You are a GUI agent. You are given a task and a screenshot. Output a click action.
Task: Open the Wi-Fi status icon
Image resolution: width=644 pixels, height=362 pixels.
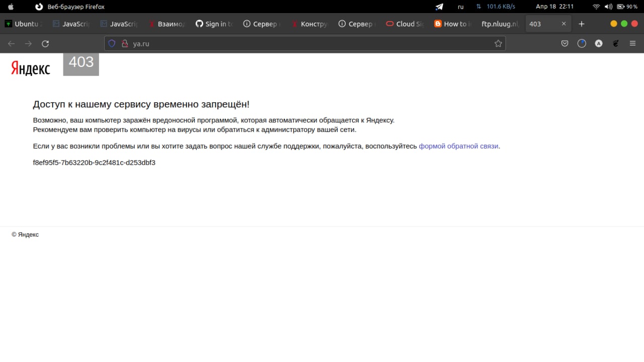click(597, 7)
